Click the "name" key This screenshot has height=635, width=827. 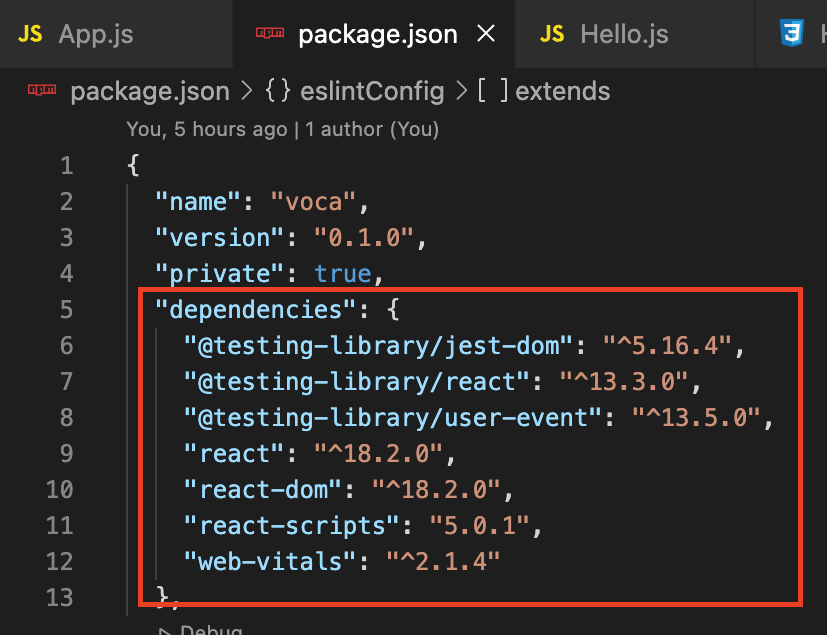click(x=198, y=202)
